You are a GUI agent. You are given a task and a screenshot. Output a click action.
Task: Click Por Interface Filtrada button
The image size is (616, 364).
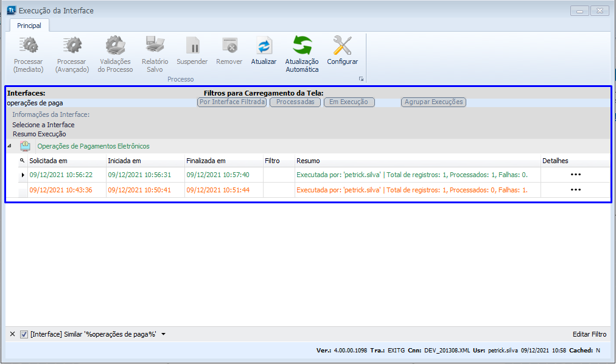click(x=232, y=102)
